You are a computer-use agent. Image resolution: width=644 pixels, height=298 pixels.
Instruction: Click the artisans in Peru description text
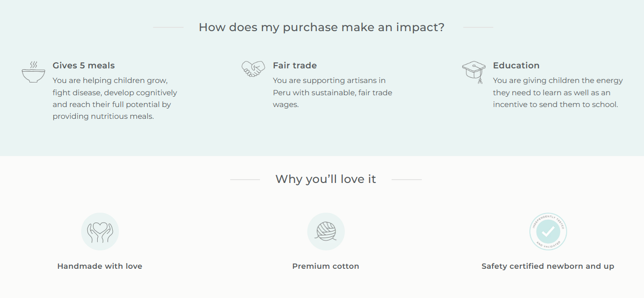[332, 92]
